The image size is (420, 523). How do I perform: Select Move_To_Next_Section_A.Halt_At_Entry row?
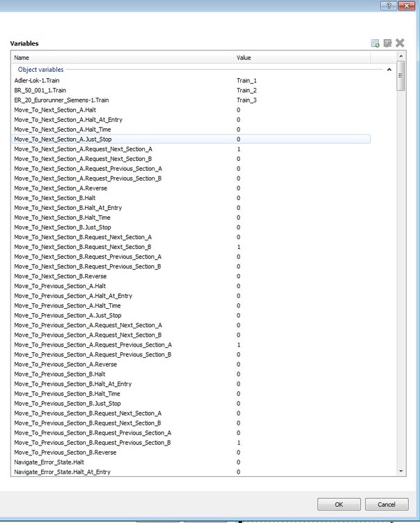click(191, 120)
